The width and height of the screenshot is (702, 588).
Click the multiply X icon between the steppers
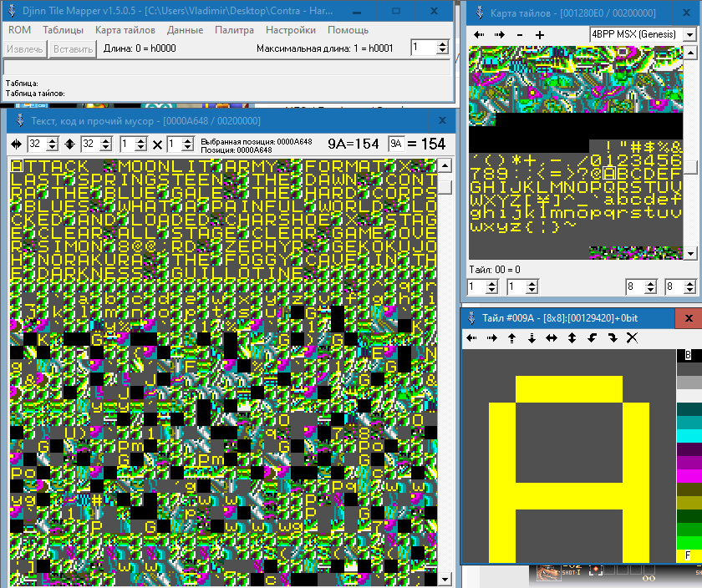click(158, 144)
